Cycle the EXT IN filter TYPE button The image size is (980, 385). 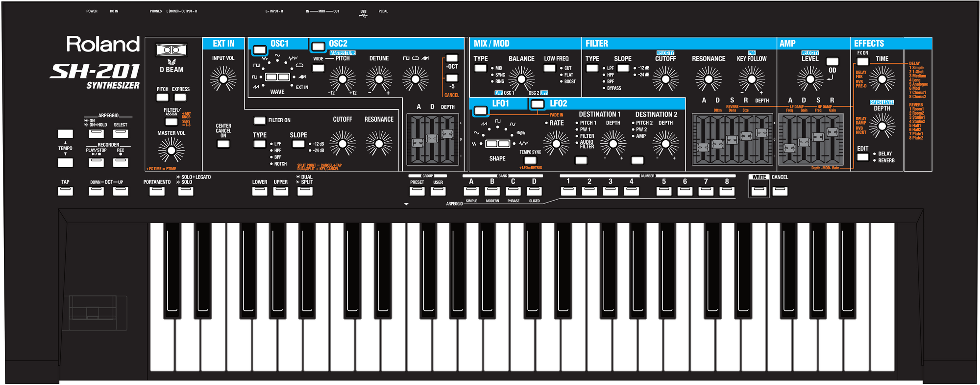click(260, 144)
